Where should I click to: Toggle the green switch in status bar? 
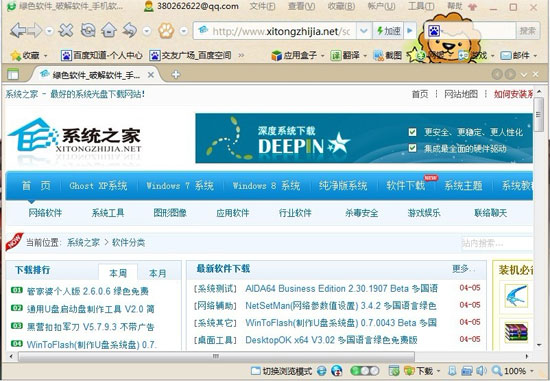tap(365, 370)
